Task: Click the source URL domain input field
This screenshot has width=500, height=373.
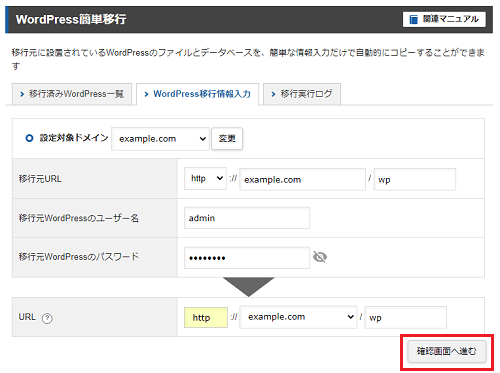Action: coord(303,180)
